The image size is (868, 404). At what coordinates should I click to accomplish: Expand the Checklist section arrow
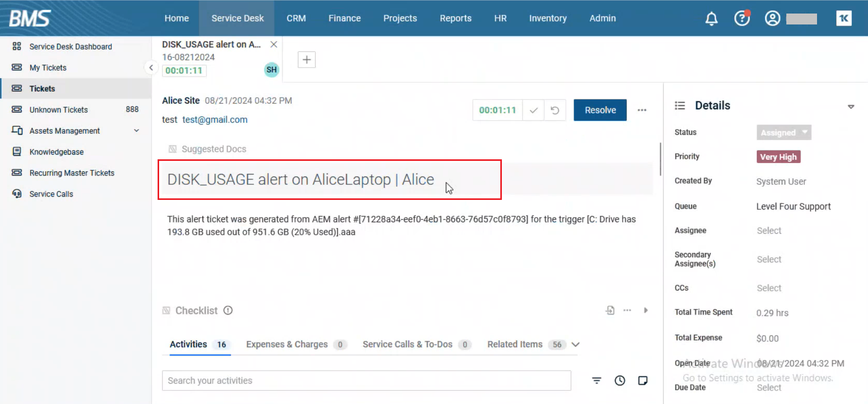coord(645,310)
